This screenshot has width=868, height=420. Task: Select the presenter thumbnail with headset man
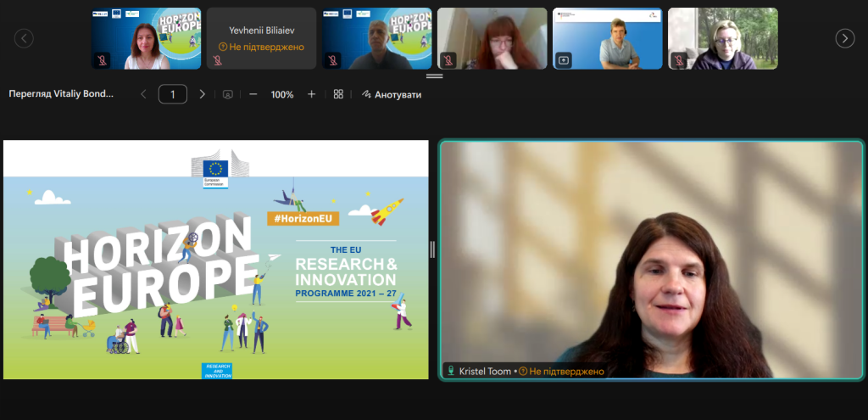coord(607,38)
